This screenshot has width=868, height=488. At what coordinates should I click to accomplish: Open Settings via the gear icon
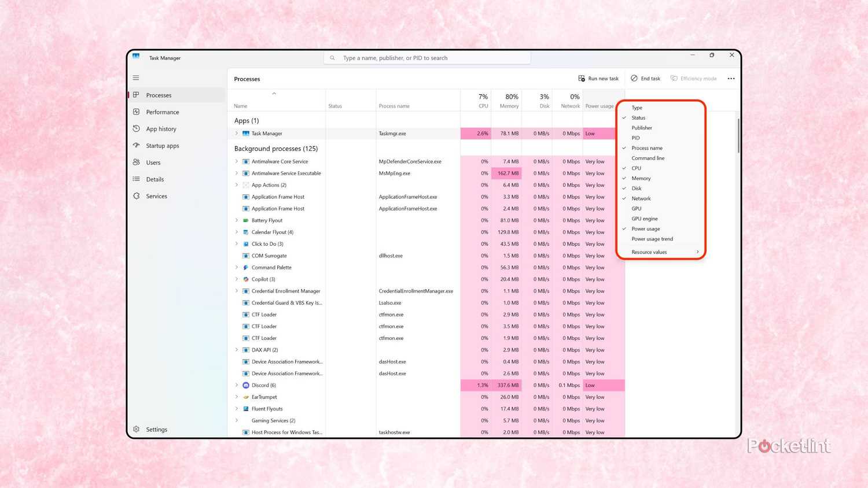137,429
